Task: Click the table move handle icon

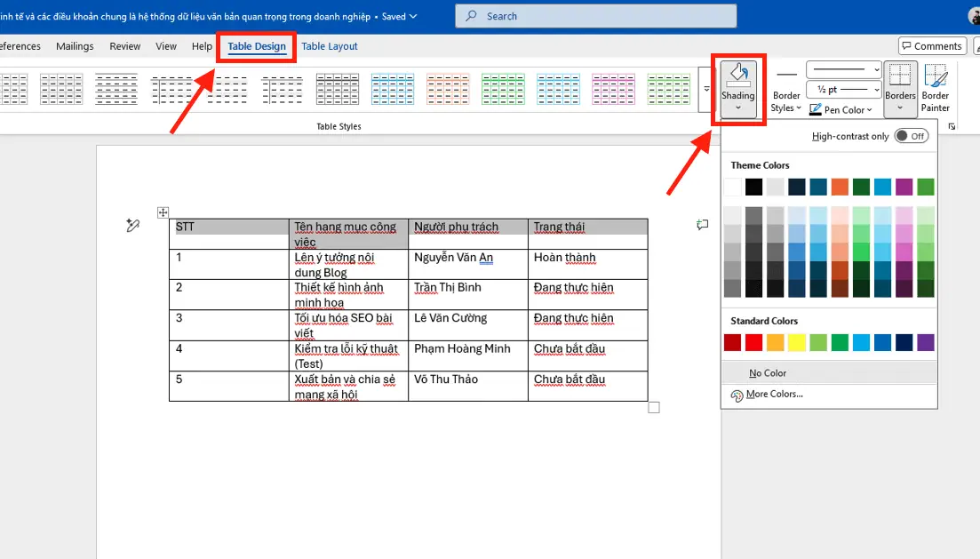Action: click(163, 212)
